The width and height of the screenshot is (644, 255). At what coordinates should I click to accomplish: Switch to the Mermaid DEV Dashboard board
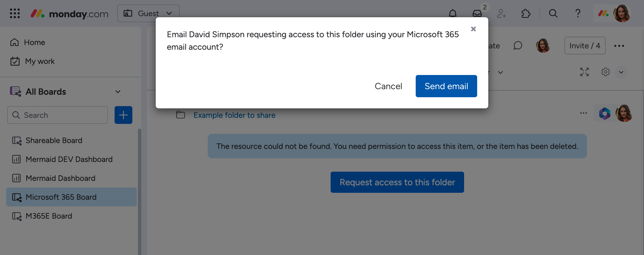69,159
